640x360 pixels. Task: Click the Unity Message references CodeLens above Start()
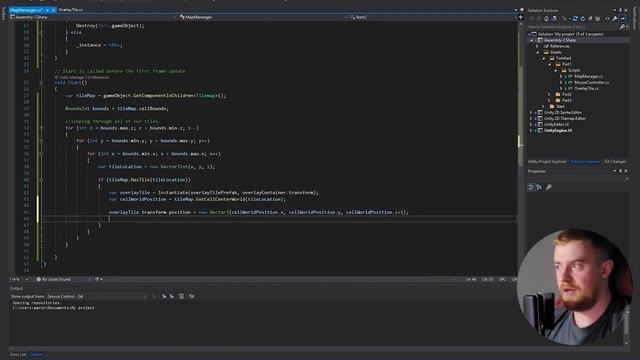[82, 77]
